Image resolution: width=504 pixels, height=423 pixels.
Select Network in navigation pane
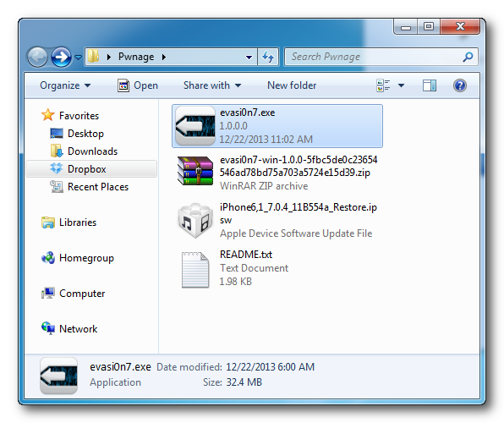coord(78,329)
